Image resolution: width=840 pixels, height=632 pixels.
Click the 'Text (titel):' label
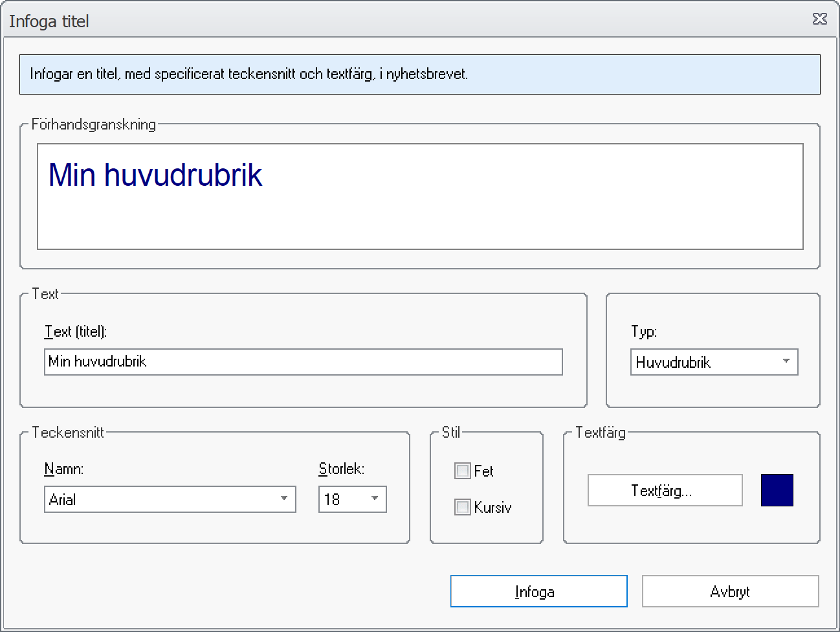(x=76, y=332)
